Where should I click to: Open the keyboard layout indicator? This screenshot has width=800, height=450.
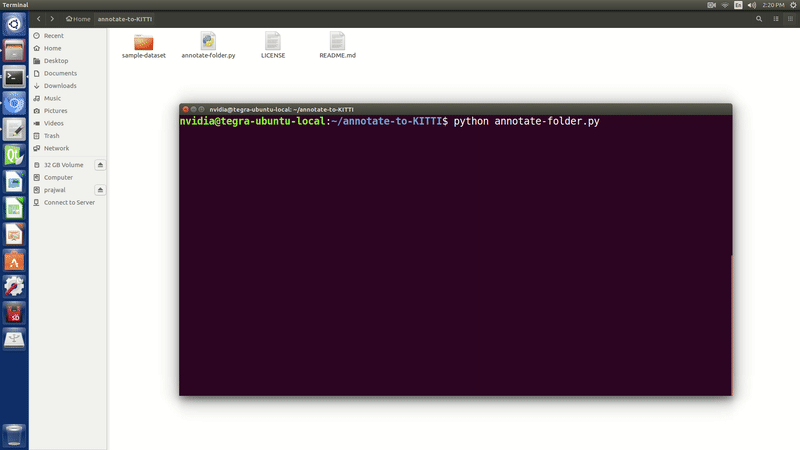click(738, 5)
